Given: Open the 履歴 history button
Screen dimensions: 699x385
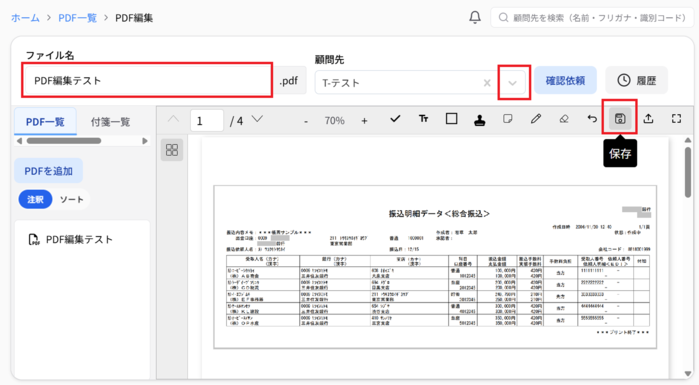Looking at the screenshot, I should coord(636,80).
